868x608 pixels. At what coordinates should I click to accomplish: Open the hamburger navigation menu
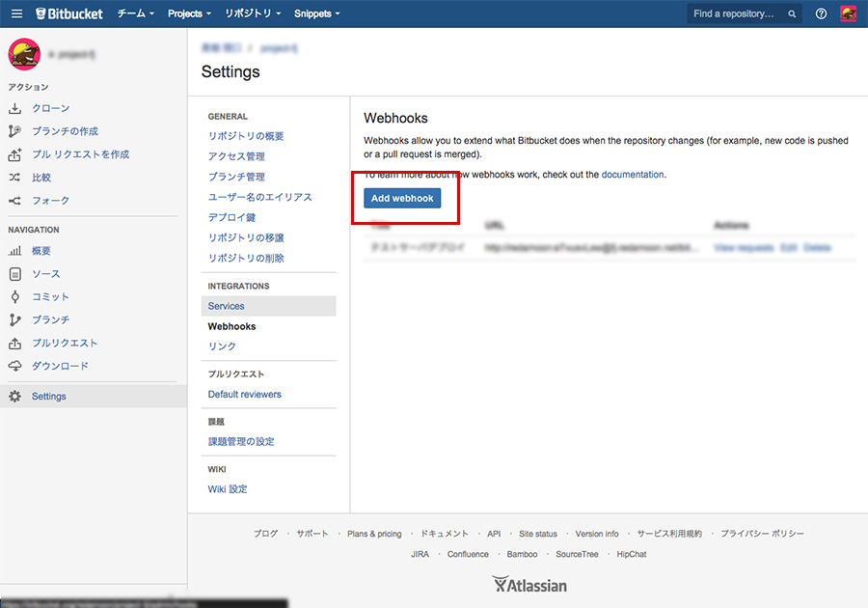15,14
